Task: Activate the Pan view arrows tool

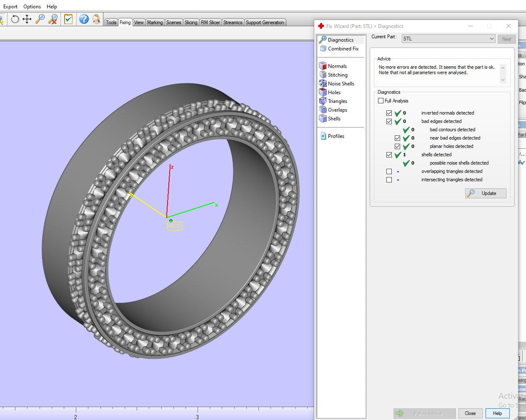Action: click(27, 19)
